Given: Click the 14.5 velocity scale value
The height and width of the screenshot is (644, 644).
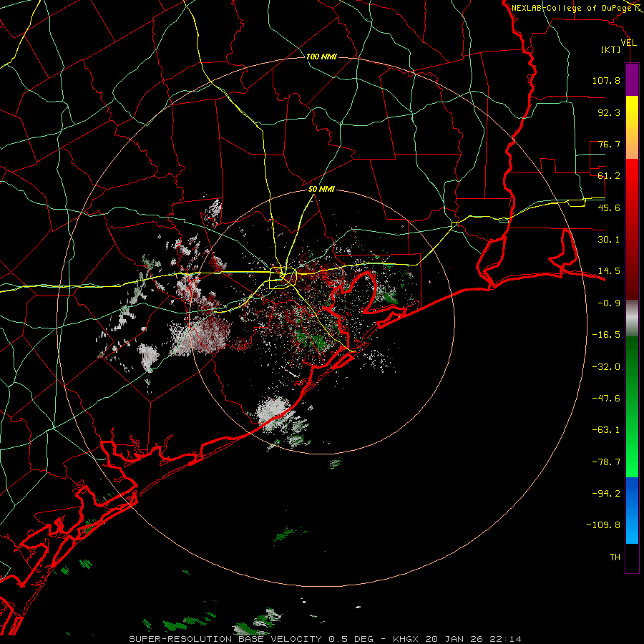Looking at the screenshot, I should pos(609,271).
